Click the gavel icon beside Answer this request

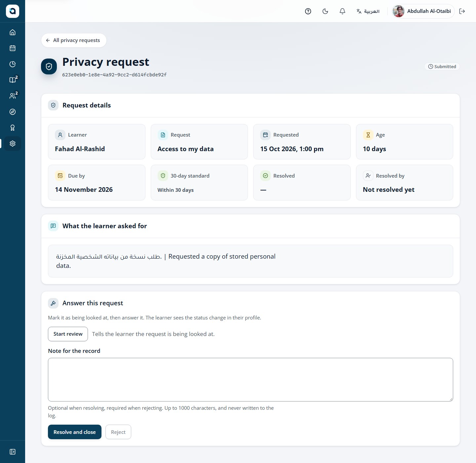[x=53, y=303]
